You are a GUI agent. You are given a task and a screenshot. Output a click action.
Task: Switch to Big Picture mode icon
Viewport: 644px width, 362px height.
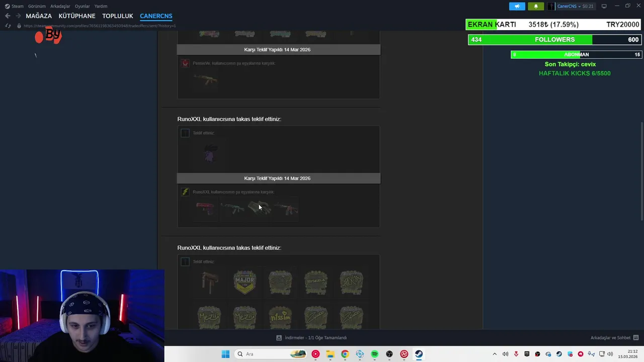[604, 6]
